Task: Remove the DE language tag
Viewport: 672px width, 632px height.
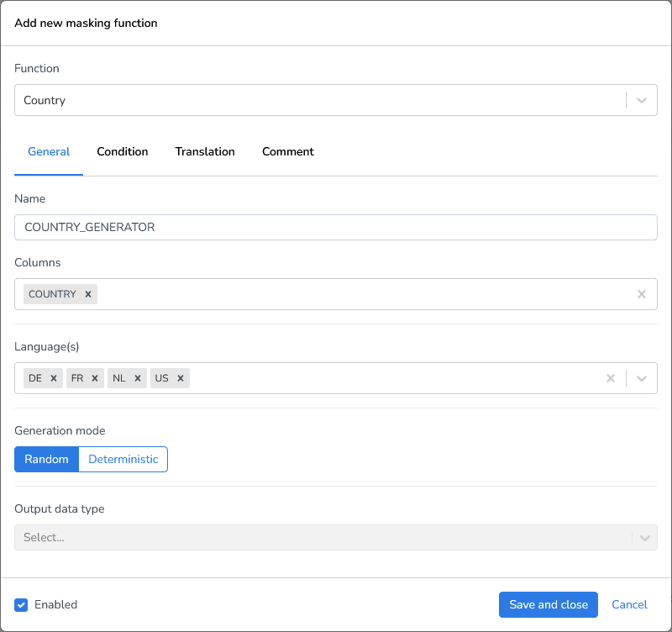Action: pos(54,378)
